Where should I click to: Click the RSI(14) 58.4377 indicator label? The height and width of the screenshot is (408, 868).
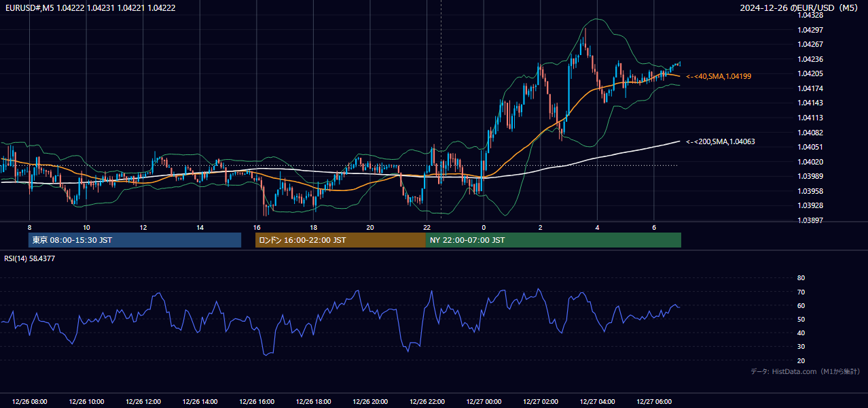30,258
